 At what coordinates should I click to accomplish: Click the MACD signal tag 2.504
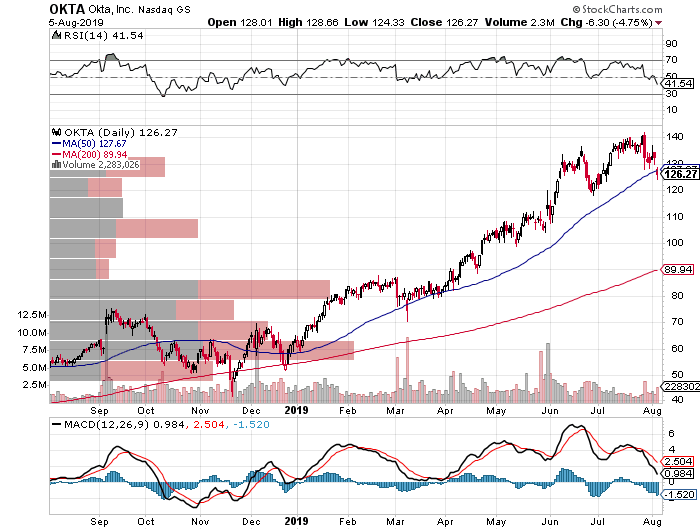(x=678, y=462)
